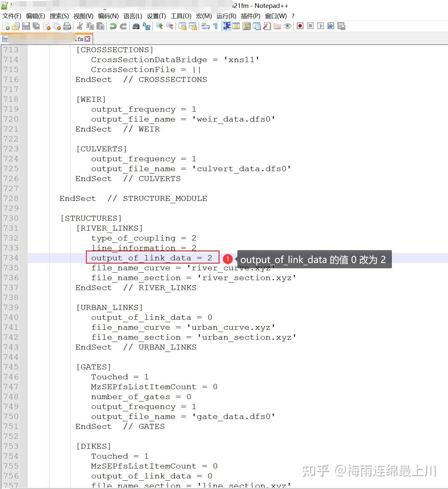Save the file with the floppy icon

click(26, 26)
